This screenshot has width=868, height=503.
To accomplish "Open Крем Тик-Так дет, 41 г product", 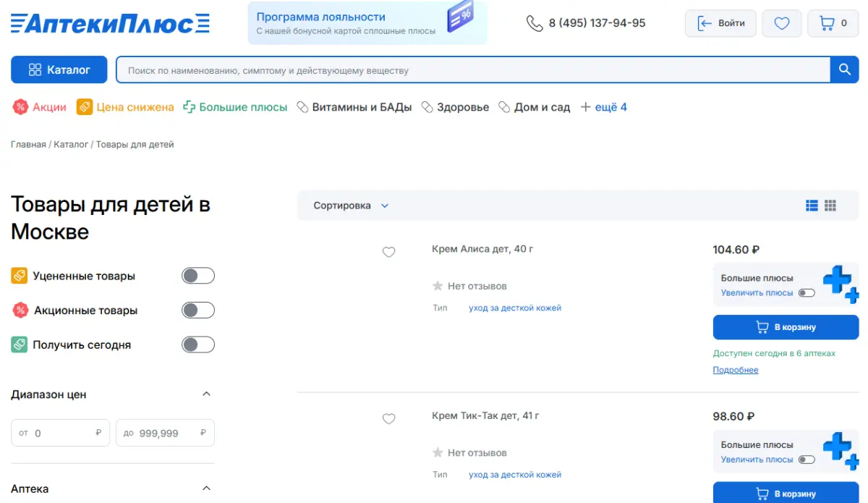I will [485, 415].
